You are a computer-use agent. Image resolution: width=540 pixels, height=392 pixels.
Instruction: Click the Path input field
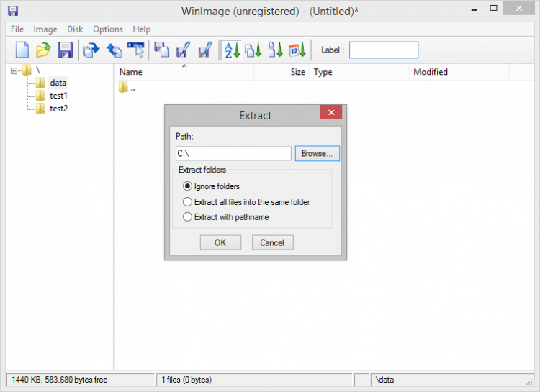233,153
